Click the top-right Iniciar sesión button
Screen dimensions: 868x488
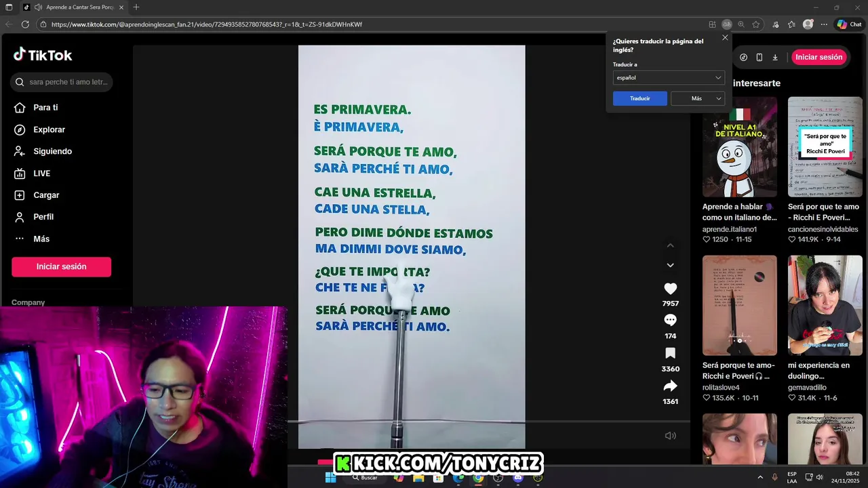point(818,57)
